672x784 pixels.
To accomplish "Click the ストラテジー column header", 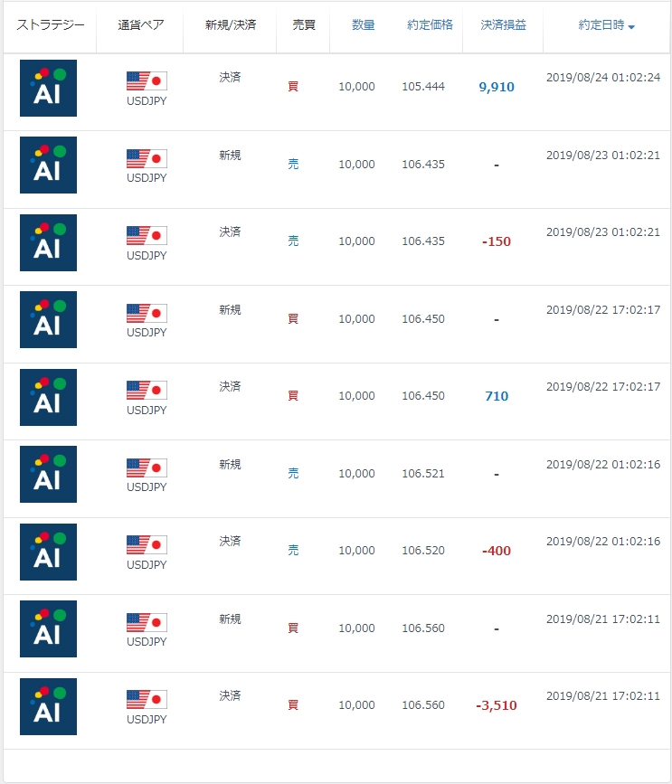I will [x=50, y=24].
